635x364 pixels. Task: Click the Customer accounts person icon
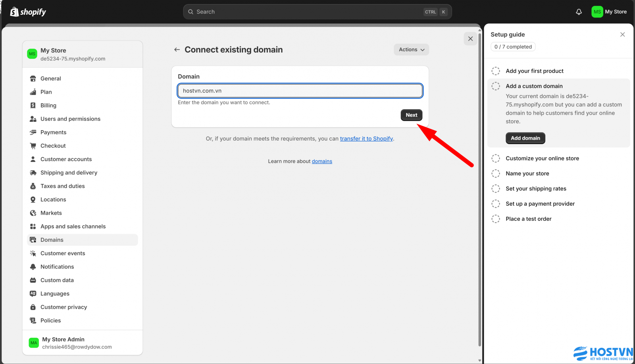(33, 159)
